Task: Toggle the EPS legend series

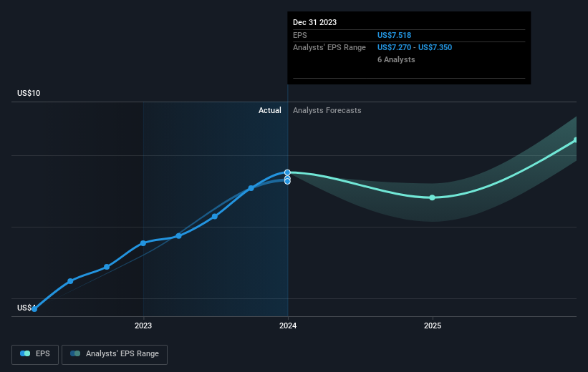Action: [35, 354]
